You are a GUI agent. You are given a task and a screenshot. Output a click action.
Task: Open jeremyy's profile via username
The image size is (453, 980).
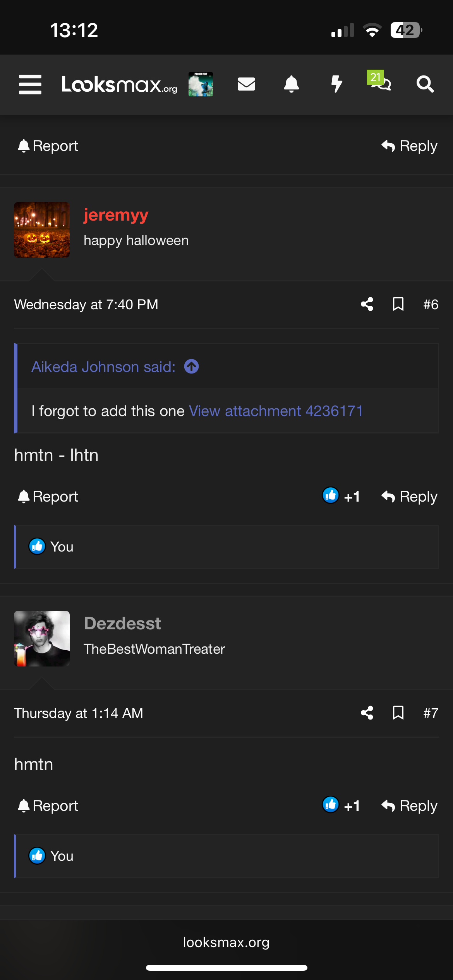pos(116,215)
